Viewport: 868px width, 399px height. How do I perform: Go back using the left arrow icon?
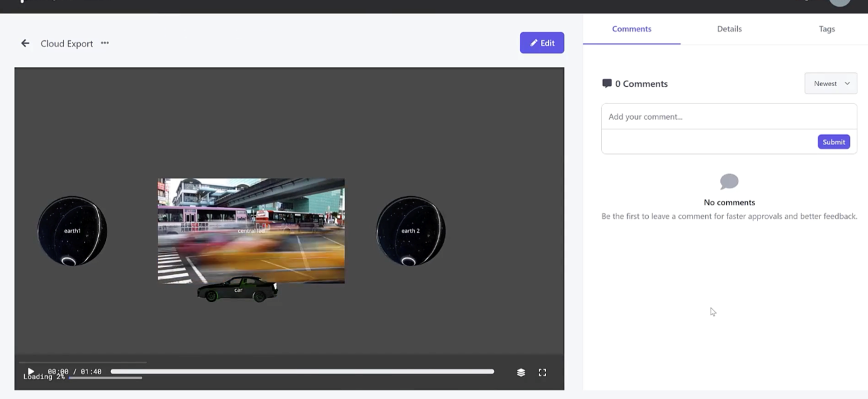point(25,43)
